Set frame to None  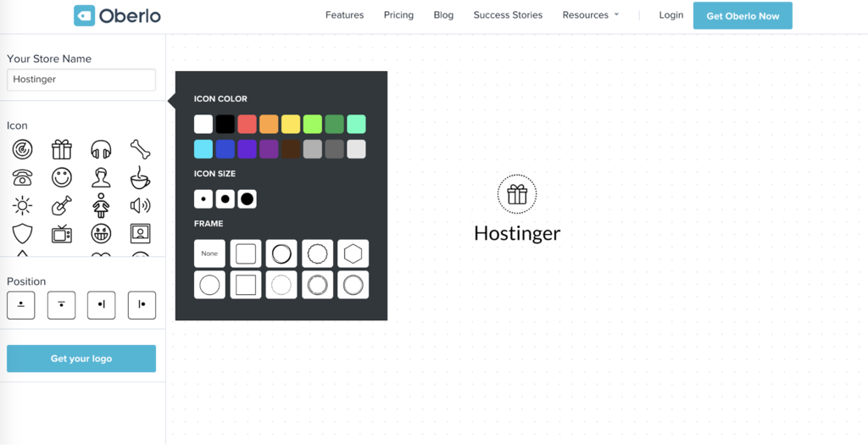[209, 253]
